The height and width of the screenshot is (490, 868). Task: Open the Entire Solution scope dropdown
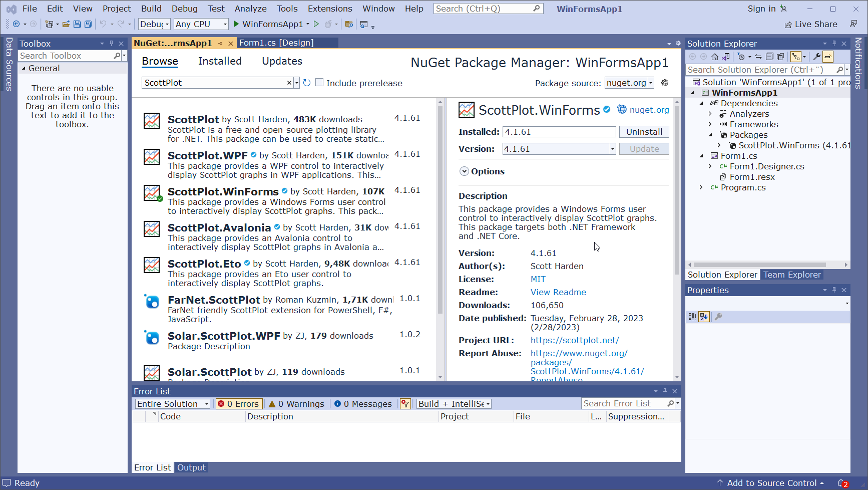[172, 404]
